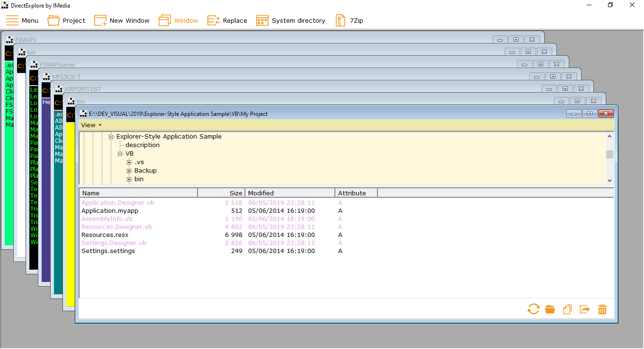
Task: Click the size value 6 998
Action: point(233,235)
